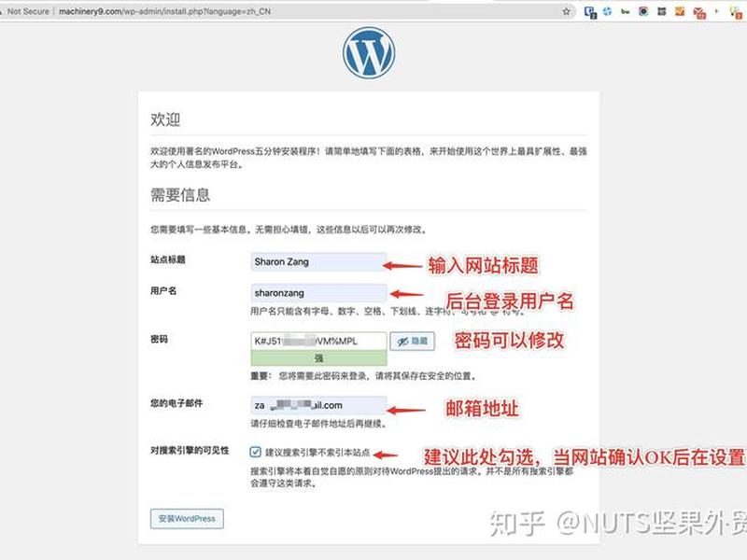Viewport: 747px width, 560px height.
Task: Click the 重要 password reminder text
Action: tap(363, 376)
